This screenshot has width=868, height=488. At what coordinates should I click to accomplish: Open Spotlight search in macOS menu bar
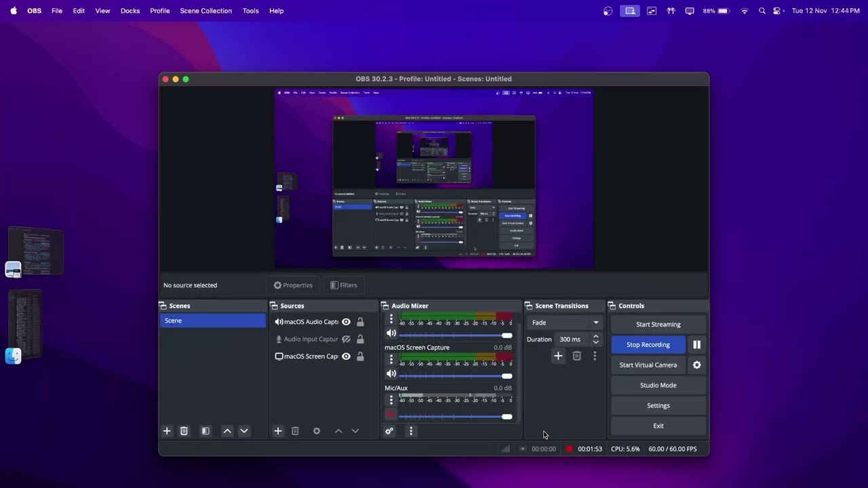click(x=762, y=11)
